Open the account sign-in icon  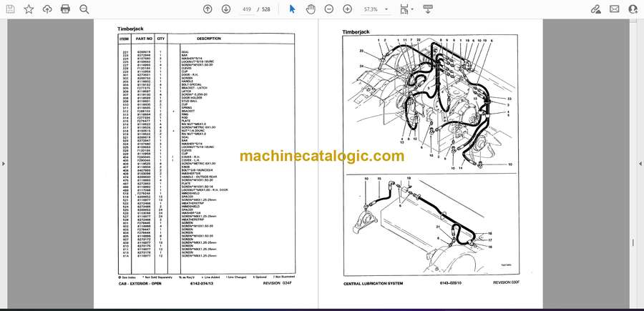pos(633,9)
